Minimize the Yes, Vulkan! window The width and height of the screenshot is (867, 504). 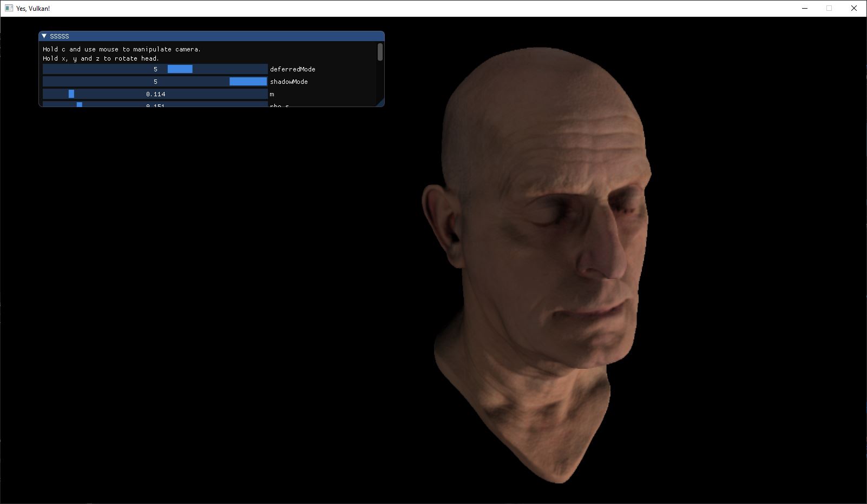pos(805,8)
